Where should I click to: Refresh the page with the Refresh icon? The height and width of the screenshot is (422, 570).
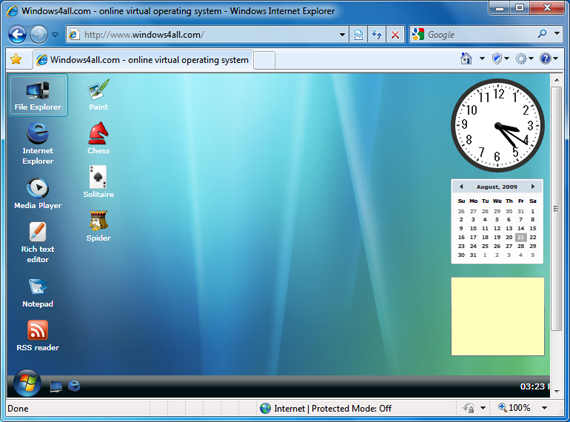click(377, 35)
